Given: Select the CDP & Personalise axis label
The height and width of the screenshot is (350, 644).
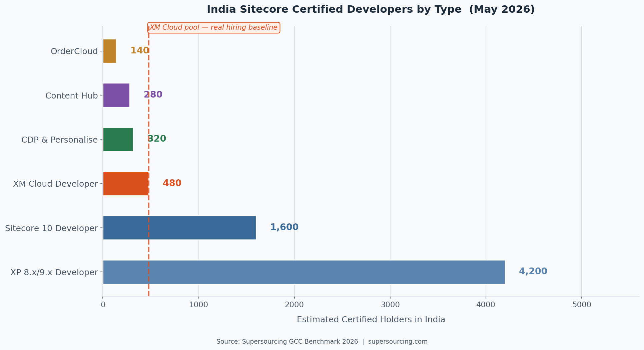Looking at the screenshot, I should [59, 140].
